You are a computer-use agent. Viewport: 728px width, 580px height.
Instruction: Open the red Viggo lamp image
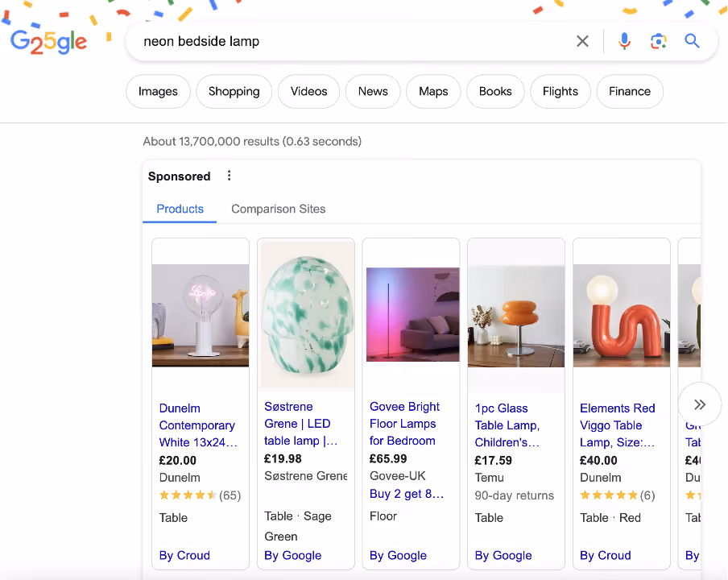[x=622, y=316]
